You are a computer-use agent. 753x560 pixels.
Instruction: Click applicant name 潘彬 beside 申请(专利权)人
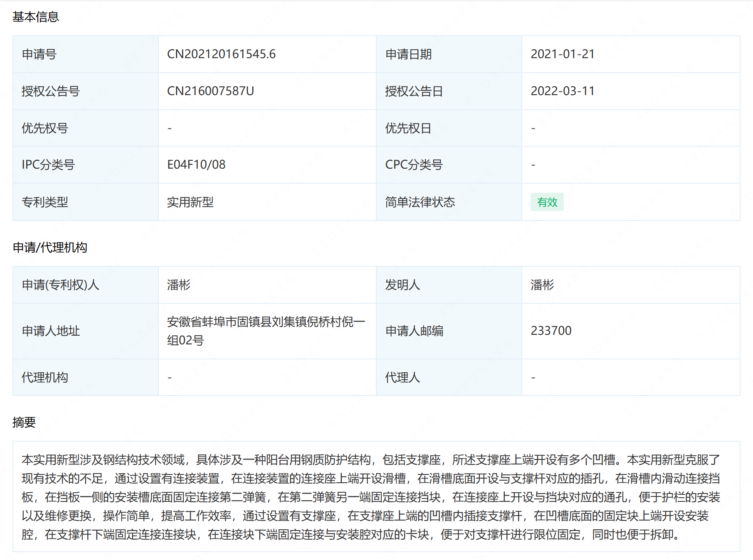tap(179, 285)
